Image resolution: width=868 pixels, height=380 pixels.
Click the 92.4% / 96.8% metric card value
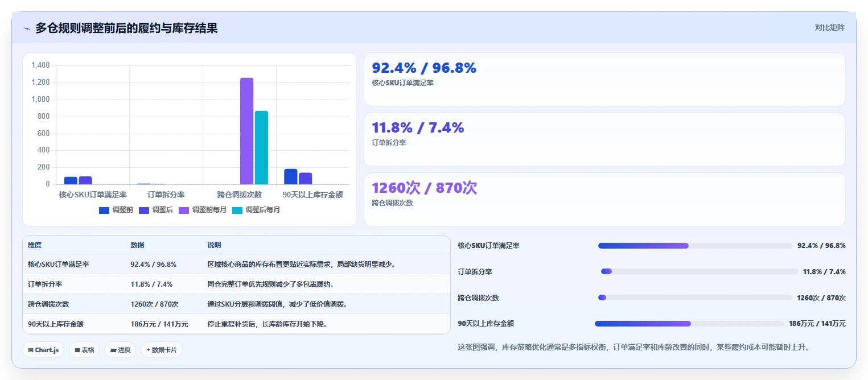click(424, 68)
